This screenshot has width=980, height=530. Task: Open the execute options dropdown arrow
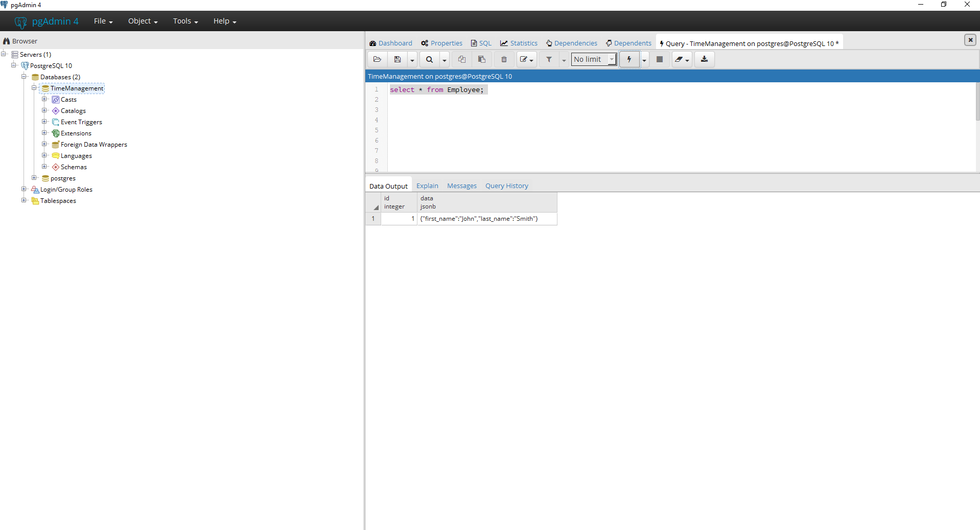pyautogui.click(x=645, y=59)
